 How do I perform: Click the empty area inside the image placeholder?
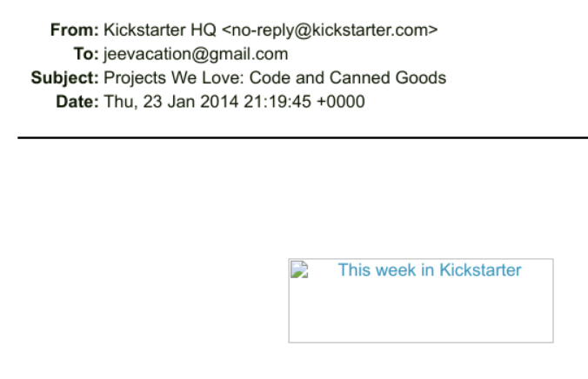pos(421,313)
